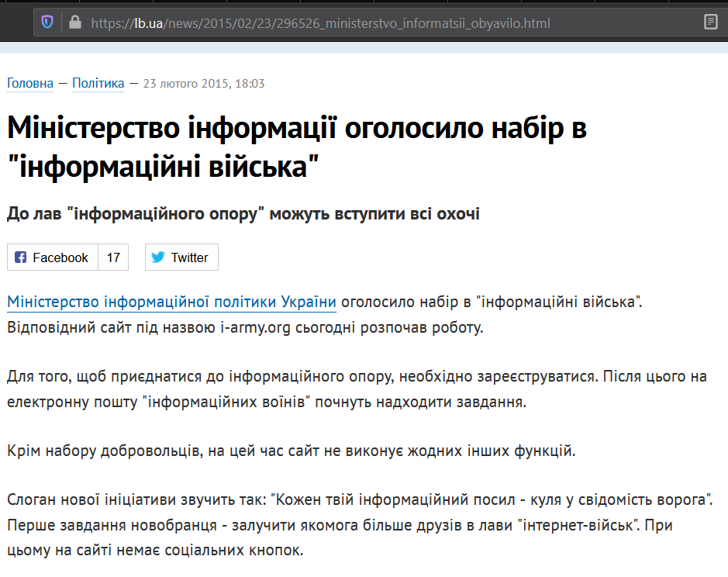Click paragraph starting Крім набору добровольців

pos(291,451)
